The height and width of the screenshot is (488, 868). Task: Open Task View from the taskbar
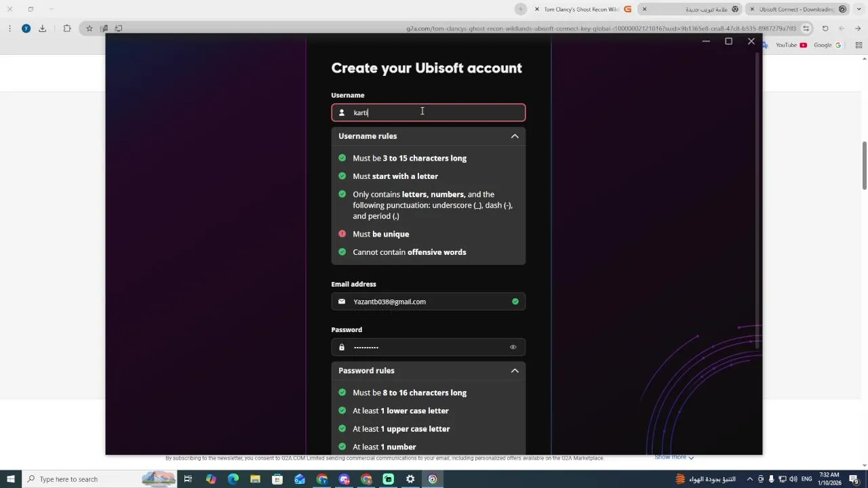(188, 479)
